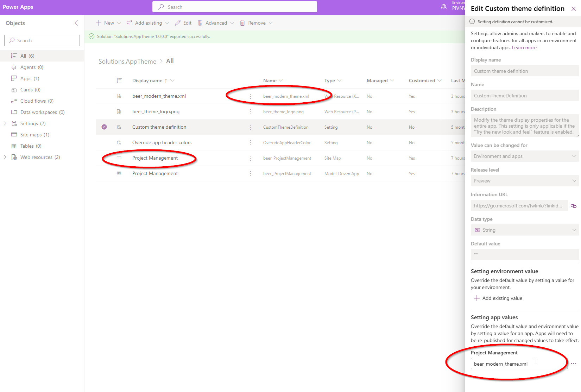
Task: Open row options for Project Management model-driven app
Action: click(251, 173)
